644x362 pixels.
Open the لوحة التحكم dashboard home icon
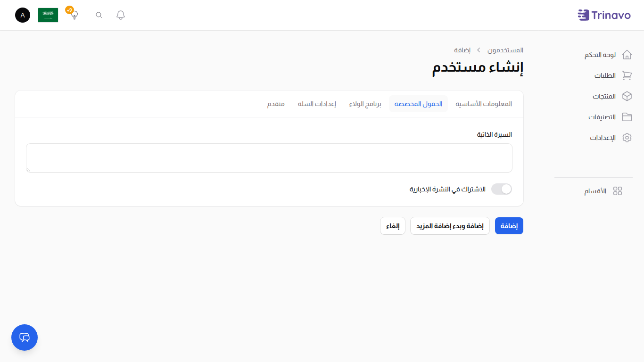coord(627,54)
